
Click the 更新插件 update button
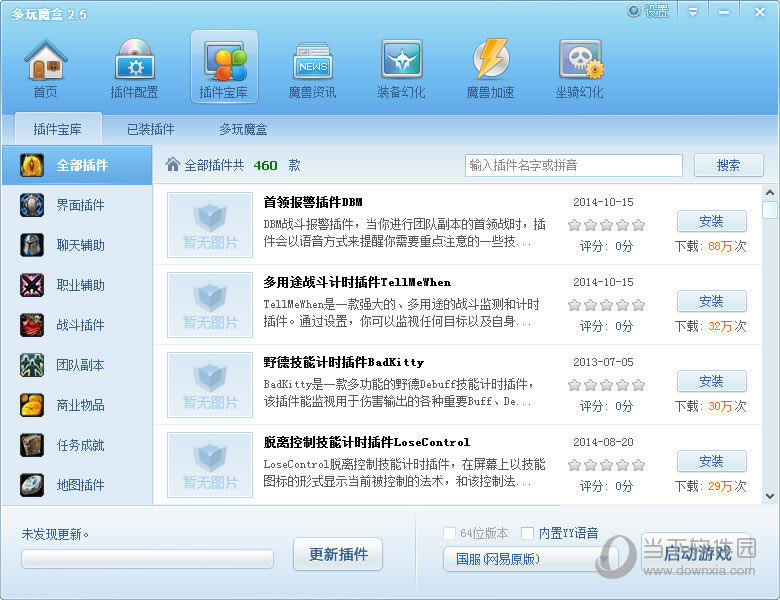pyautogui.click(x=338, y=554)
